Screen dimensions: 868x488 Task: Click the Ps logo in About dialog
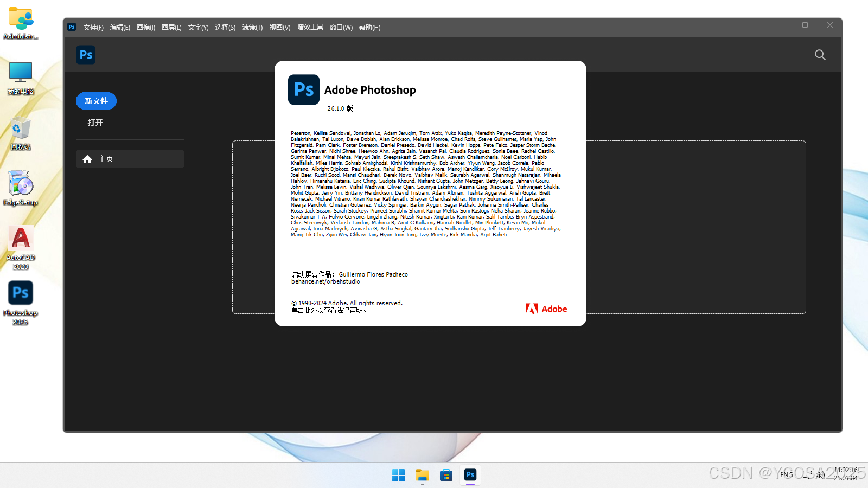coord(304,89)
